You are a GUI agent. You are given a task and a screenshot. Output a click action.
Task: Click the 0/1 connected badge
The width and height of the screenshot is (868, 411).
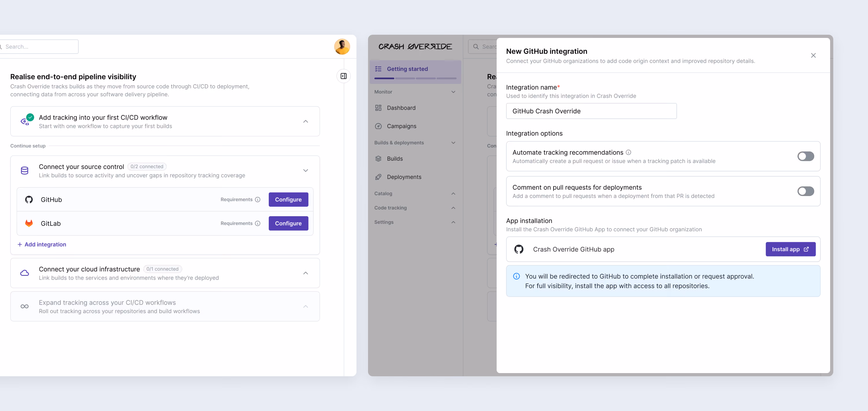(162, 269)
